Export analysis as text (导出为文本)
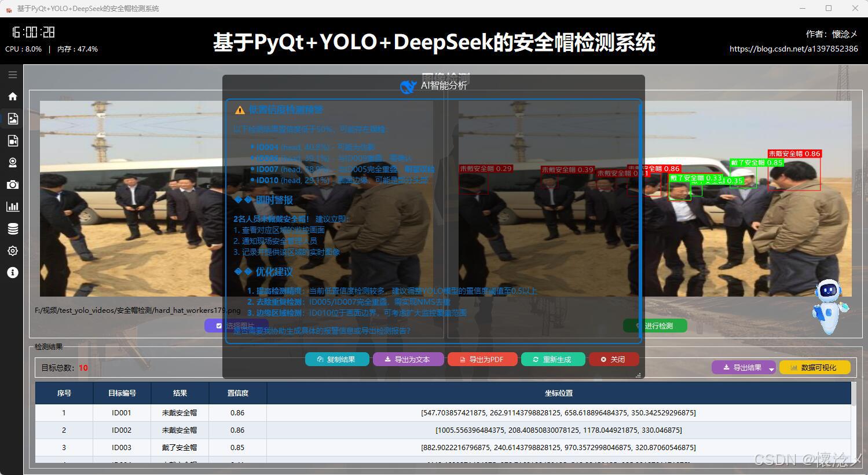 pos(408,359)
